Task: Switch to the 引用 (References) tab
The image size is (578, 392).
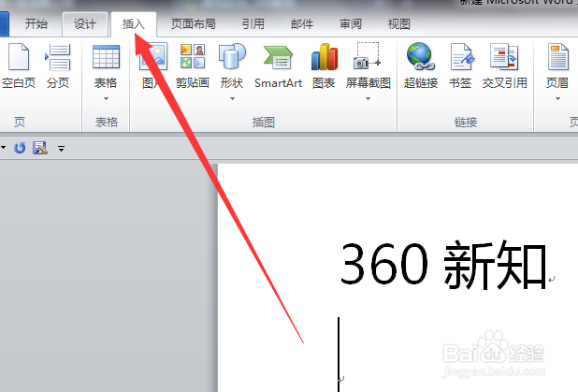Action: pos(253,24)
